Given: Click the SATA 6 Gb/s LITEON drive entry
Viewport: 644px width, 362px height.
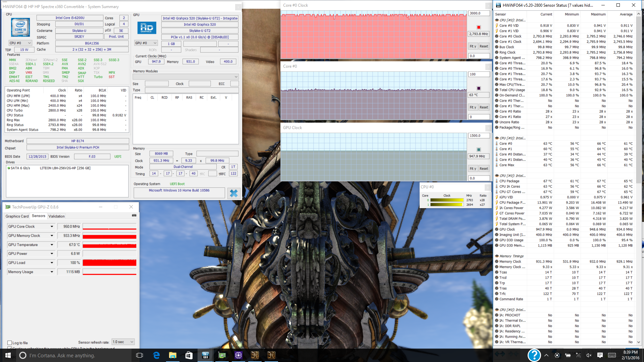Looking at the screenshot, I should click(49, 168).
